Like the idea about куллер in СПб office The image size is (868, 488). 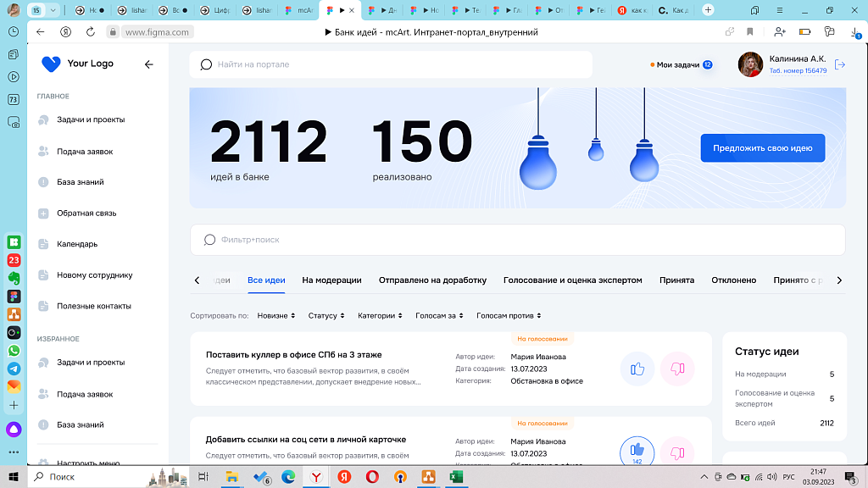(637, 369)
